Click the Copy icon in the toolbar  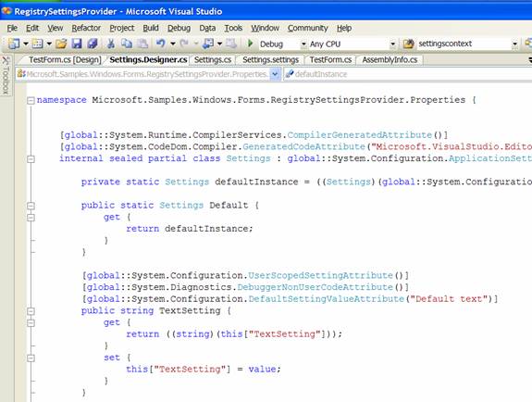tap(127, 44)
